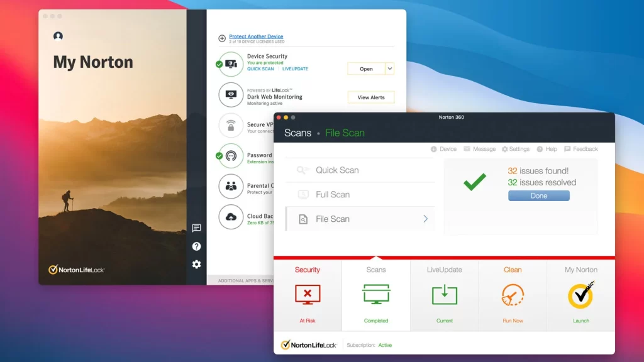
Task: Open help question mark in My Norton sidebar
Action: [x=196, y=246]
